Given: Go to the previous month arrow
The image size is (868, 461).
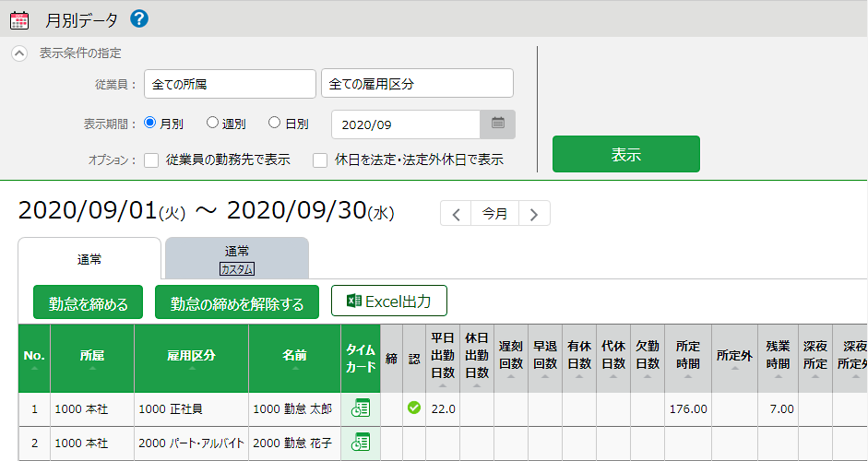Looking at the screenshot, I should [x=457, y=214].
